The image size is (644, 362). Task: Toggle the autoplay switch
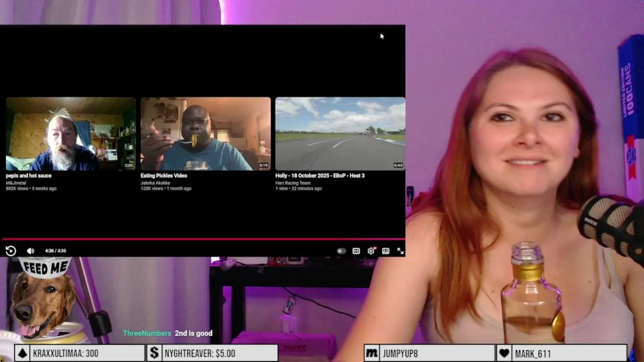point(341,251)
